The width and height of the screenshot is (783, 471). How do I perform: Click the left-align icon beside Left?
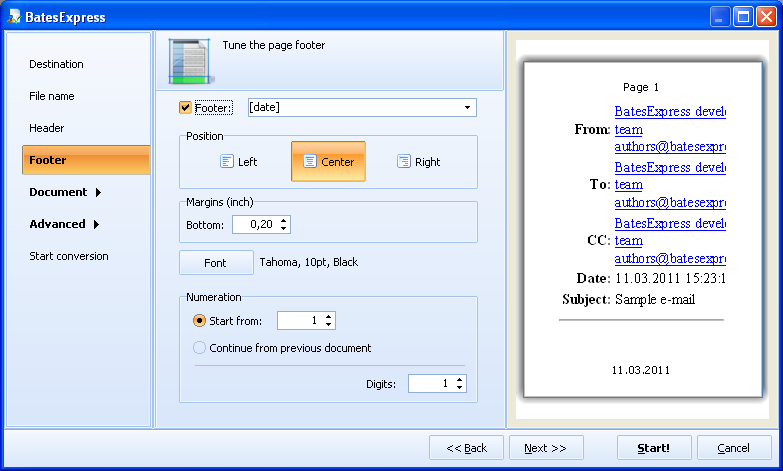(x=227, y=161)
